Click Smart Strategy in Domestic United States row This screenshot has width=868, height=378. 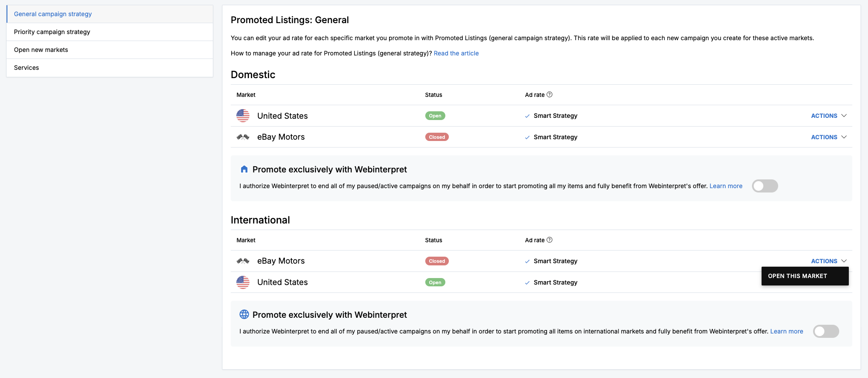pos(556,116)
